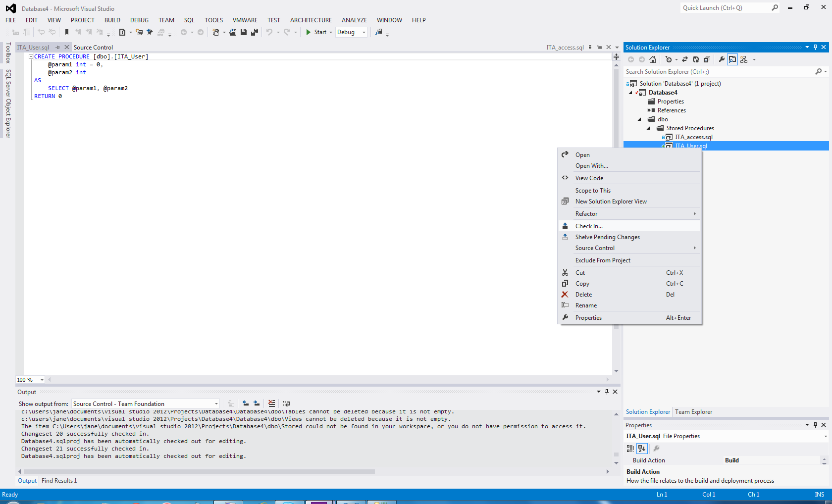832x504 pixels.
Task: Toggle word wrap in the Output panel
Action: coord(286,403)
